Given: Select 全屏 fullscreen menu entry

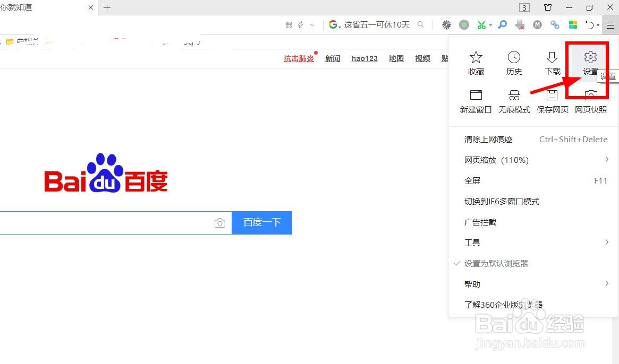Looking at the screenshot, I should click(x=533, y=180).
